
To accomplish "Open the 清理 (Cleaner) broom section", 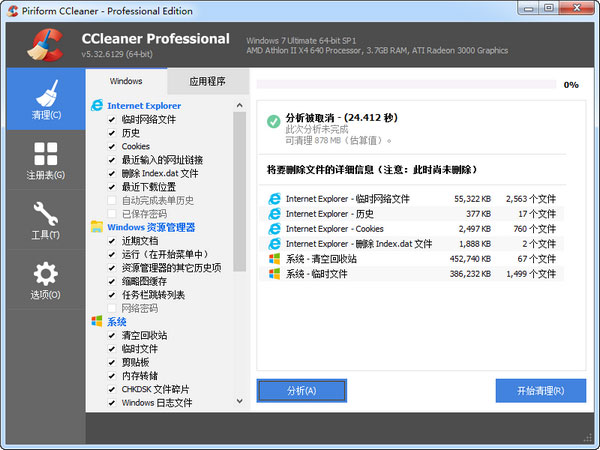I will pyautogui.click(x=45, y=100).
